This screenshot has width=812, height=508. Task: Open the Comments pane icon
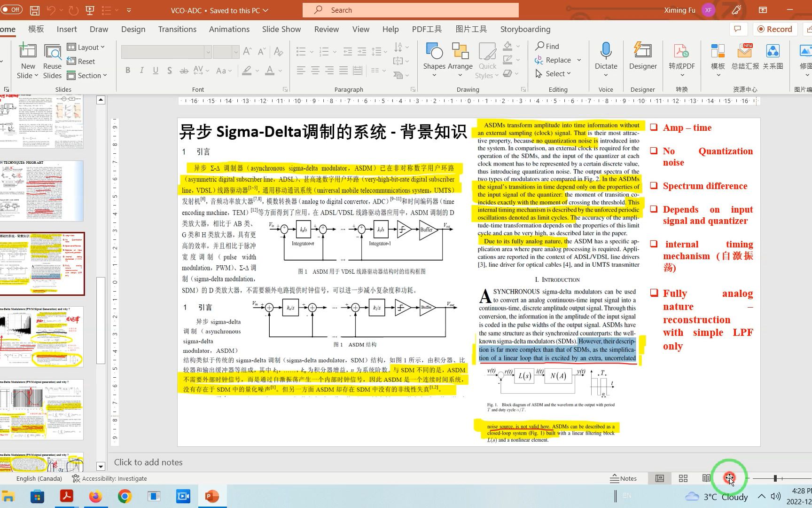coord(737,29)
